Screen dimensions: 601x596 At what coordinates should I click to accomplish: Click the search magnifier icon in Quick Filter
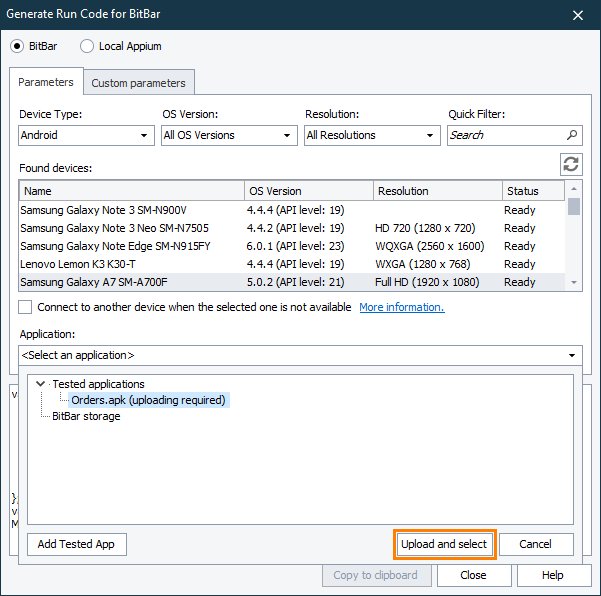click(572, 135)
